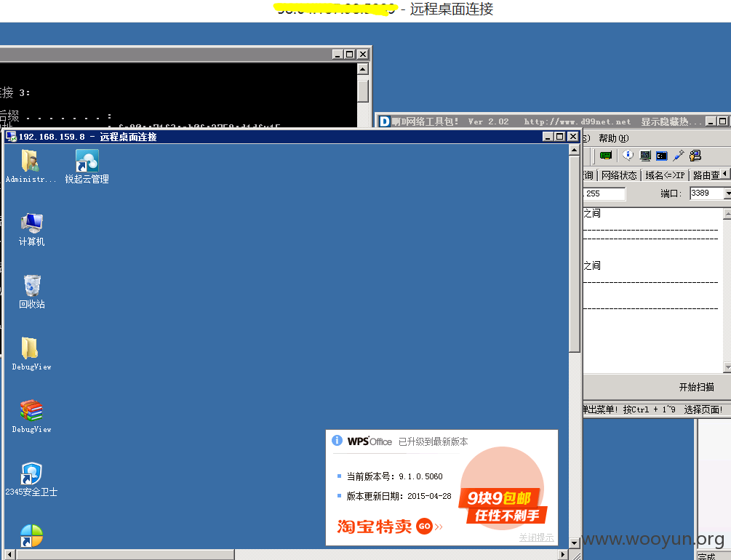Image resolution: width=731 pixels, height=560 pixels.
Task: Minimize the 192.168.159.8 remote desktop window
Action: (548, 136)
